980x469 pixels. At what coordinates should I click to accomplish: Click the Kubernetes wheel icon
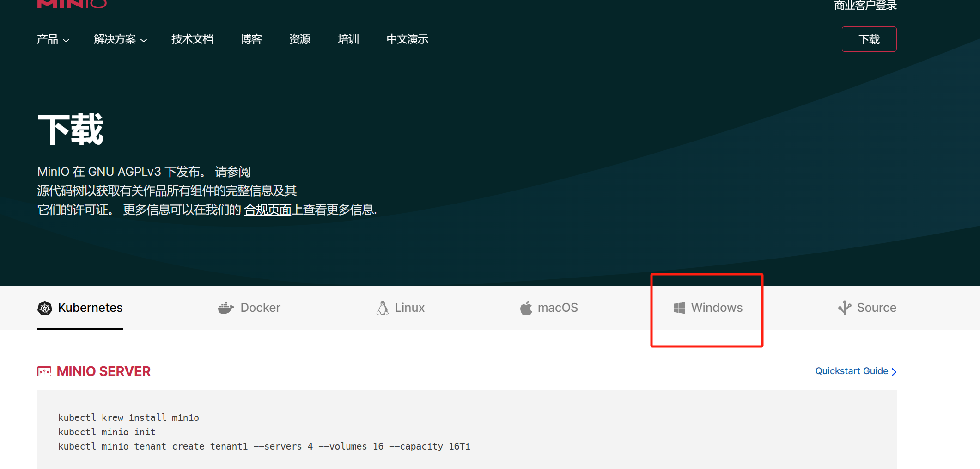coord(45,308)
